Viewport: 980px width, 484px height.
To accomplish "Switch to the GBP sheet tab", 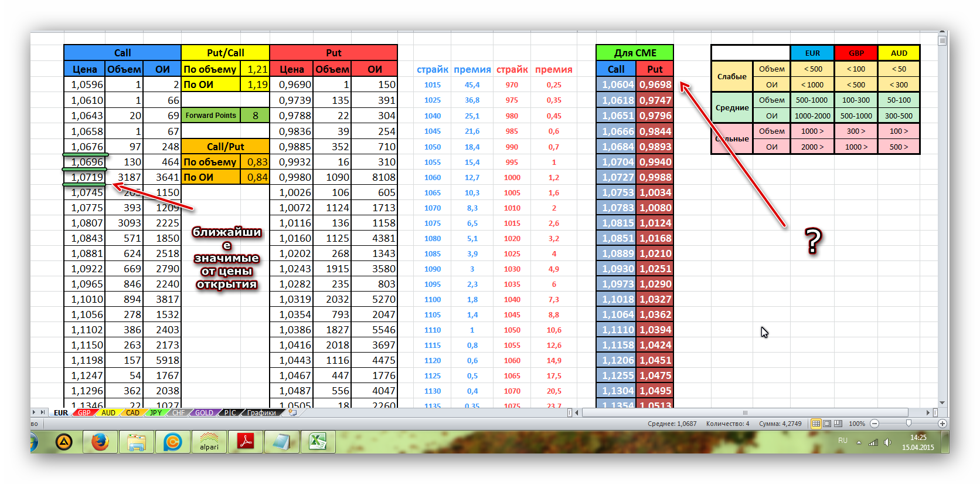I will pos(84,413).
